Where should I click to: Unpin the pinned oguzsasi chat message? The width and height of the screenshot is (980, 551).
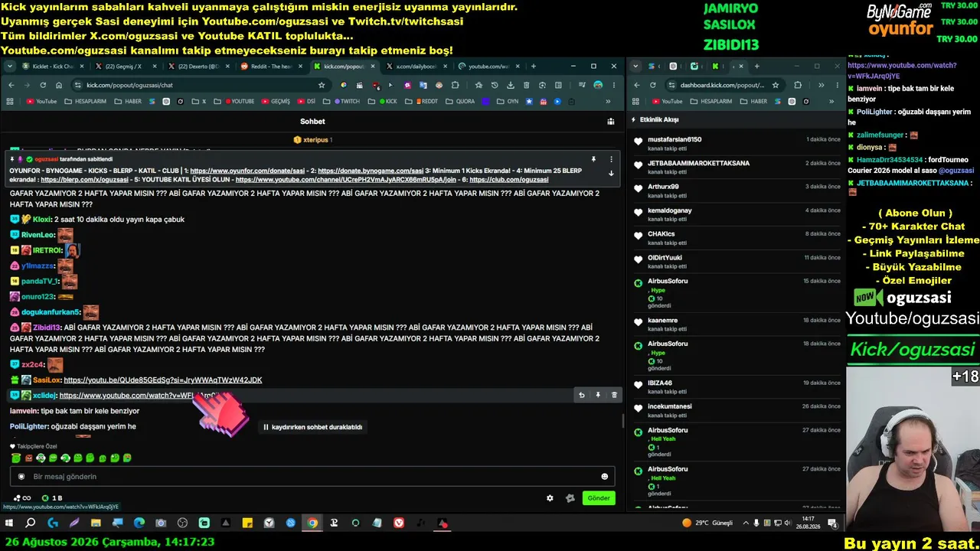click(x=593, y=159)
